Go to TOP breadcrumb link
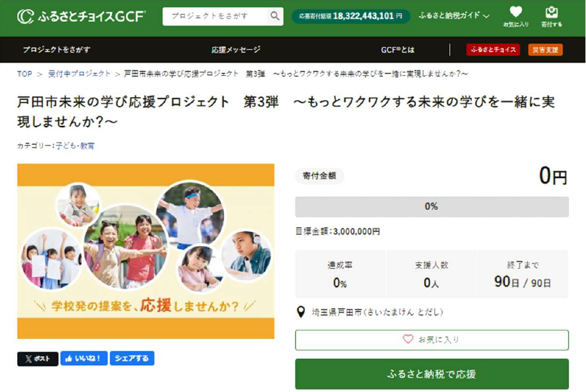Image resolution: width=586 pixels, height=392 pixels. 25,74
